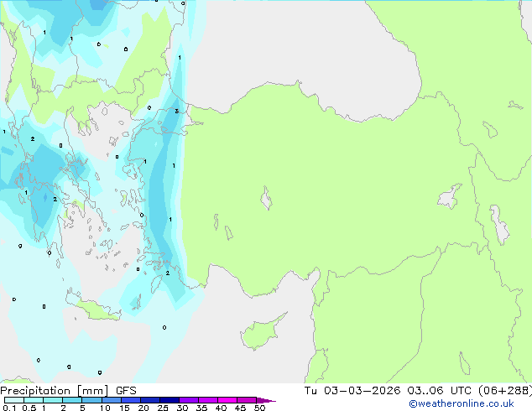Click the legend swatch between 1 and 2
The height and width of the screenshot is (411, 532).
coord(53,400)
